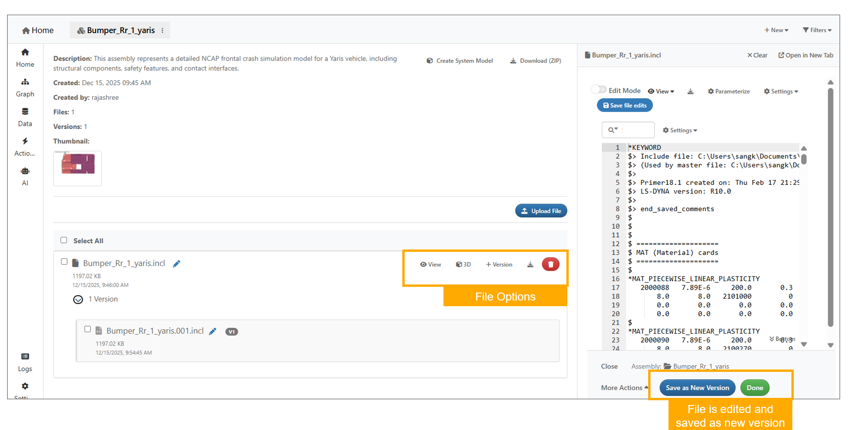This screenshot has height=430, width=868.
Task: Rename Bumper_Rr_1_yaris.incl with the pencil icon
Action: (x=177, y=264)
